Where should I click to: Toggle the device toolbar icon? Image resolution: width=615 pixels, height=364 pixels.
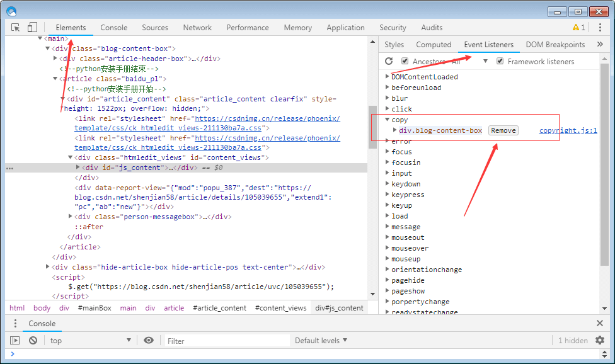32,27
